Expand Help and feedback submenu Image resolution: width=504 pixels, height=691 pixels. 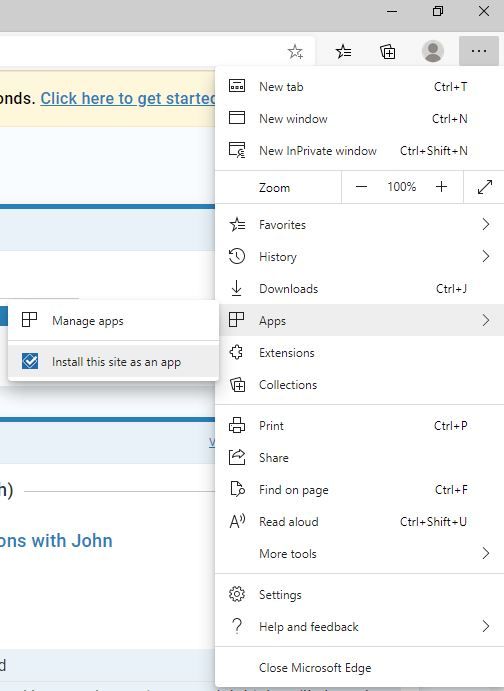(x=359, y=626)
